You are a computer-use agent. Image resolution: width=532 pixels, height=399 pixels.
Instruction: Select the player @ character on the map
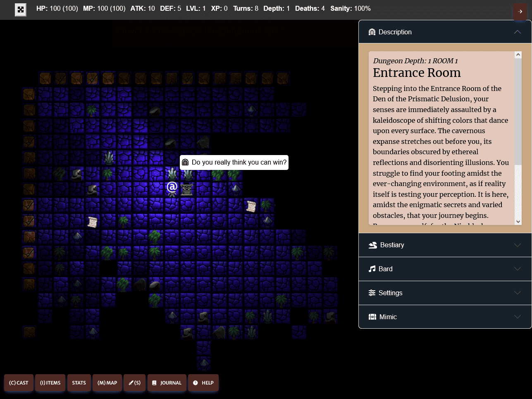coord(172,189)
